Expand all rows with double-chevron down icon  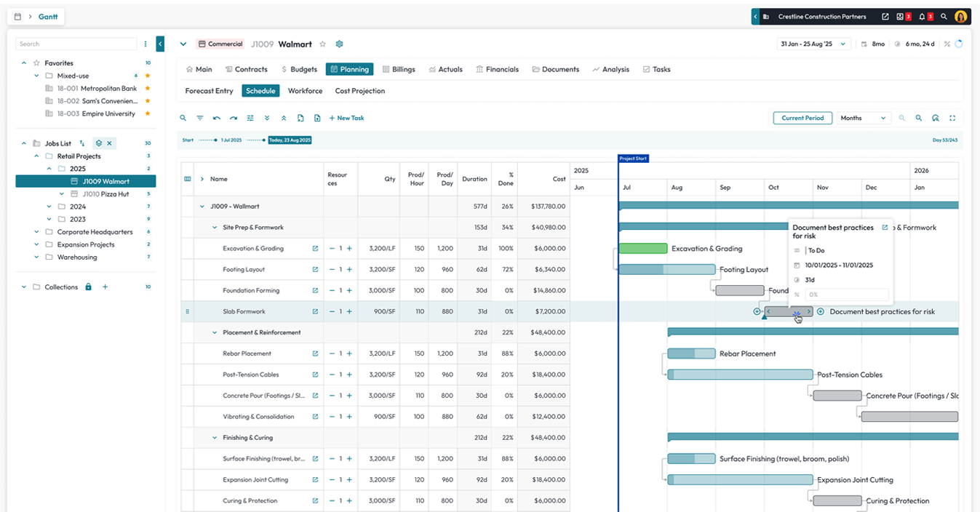[x=267, y=118]
